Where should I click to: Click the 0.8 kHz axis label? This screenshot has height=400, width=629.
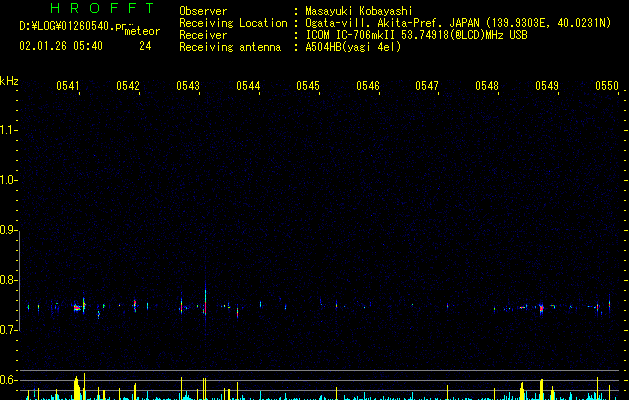(x=8, y=280)
